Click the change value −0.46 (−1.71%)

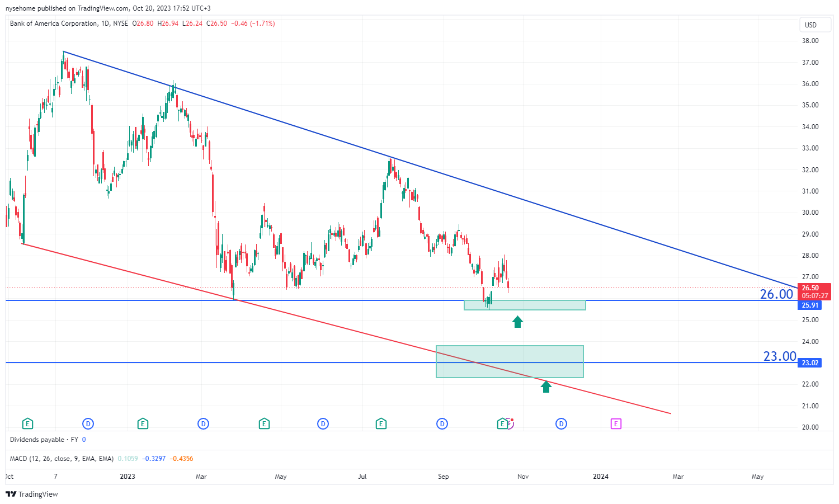point(253,23)
